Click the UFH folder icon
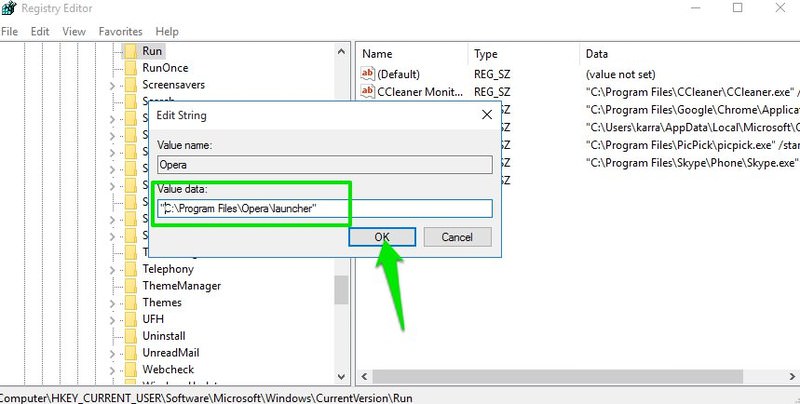Screen dimensions: 800x404 pyautogui.click(x=131, y=319)
